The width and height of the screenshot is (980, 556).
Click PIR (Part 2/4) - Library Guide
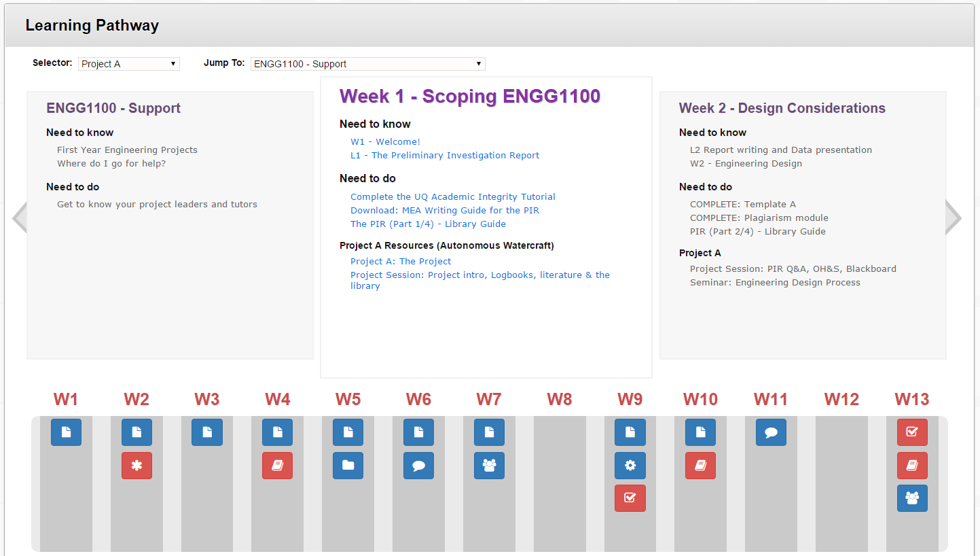[x=758, y=232]
